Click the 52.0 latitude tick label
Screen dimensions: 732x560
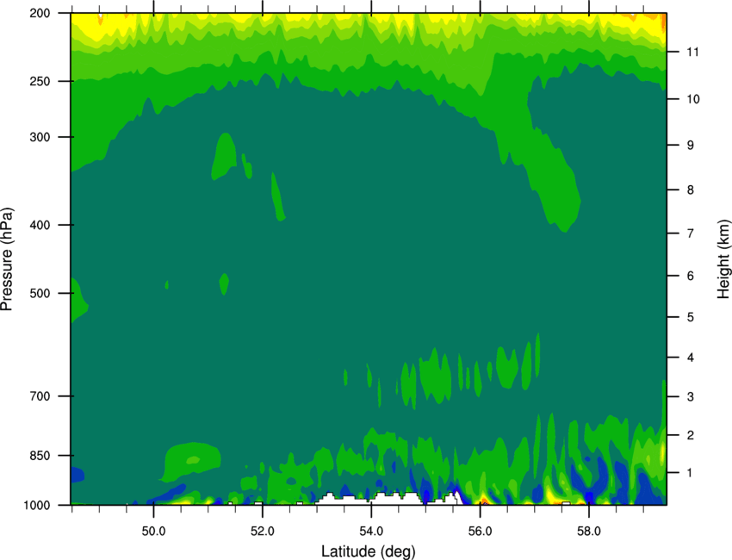pos(263,532)
